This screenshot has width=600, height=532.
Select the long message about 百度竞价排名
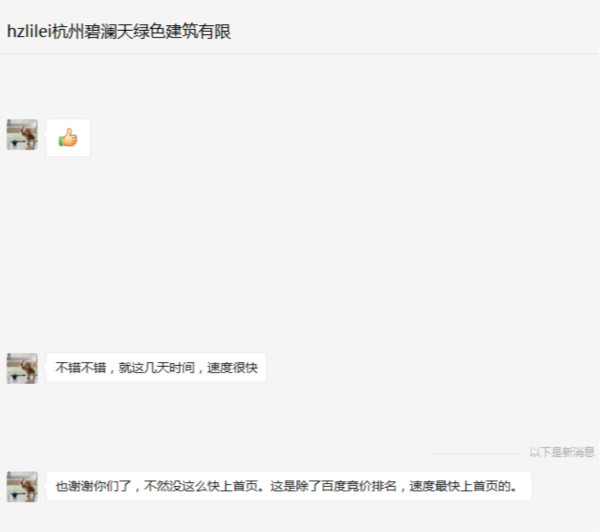click(x=289, y=486)
